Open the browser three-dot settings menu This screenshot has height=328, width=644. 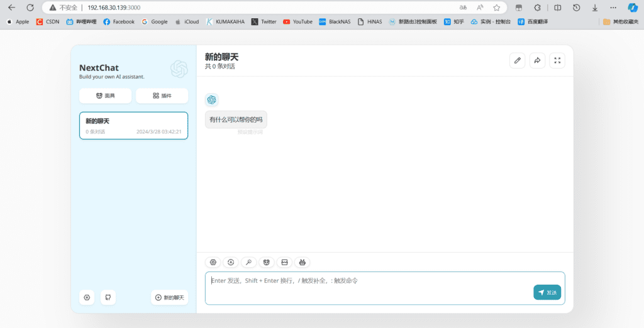point(613,8)
